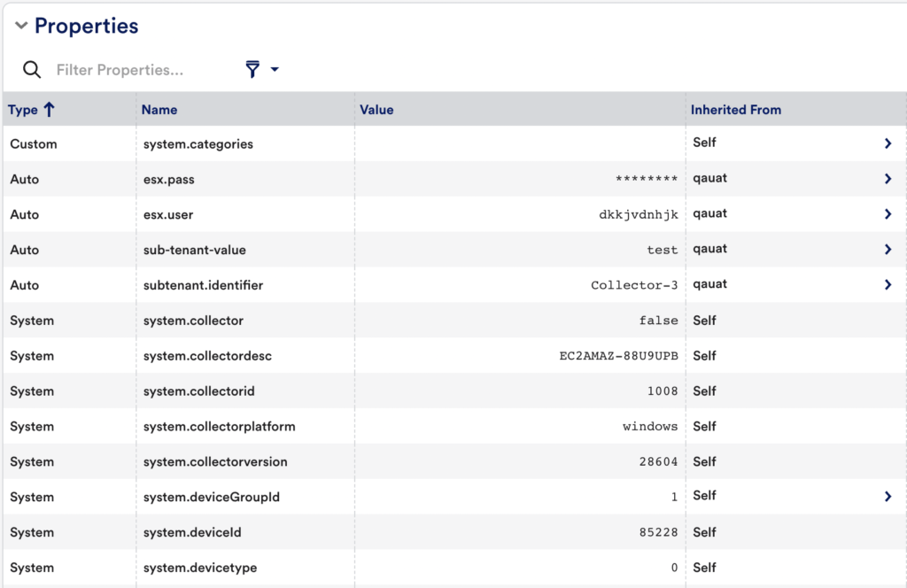This screenshot has height=588, width=907.
Task: Click Self in the system.categories row
Action: [x=704, y=143]
